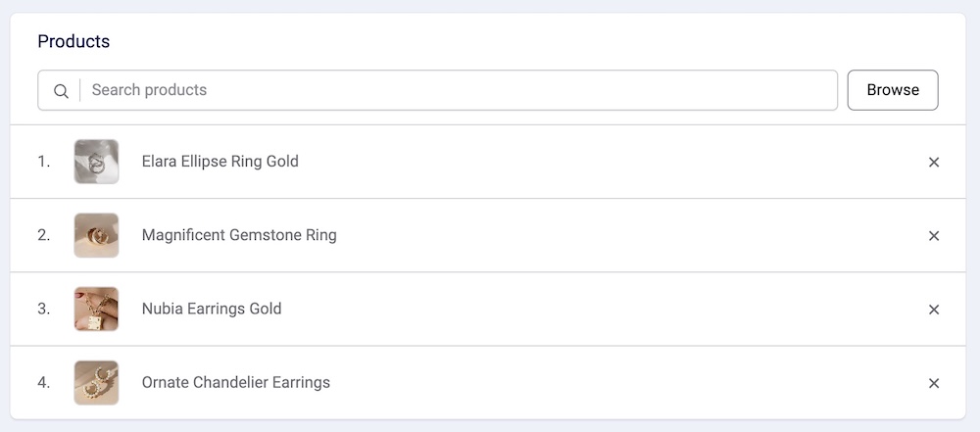Select the Nubia Earrings Gold thumbnail
The width and height of the screenshot is (980, 432).
coord(96,309)
